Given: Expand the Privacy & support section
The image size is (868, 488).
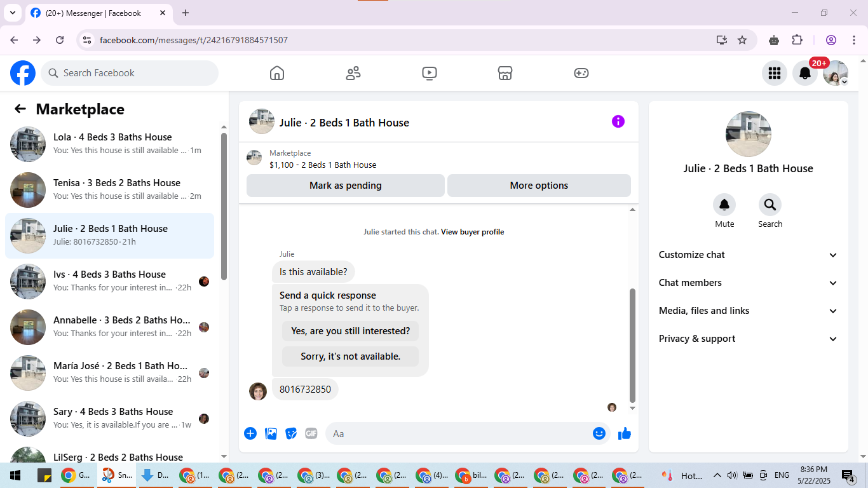Looking at the screenshot, I should tap(749, 339).
